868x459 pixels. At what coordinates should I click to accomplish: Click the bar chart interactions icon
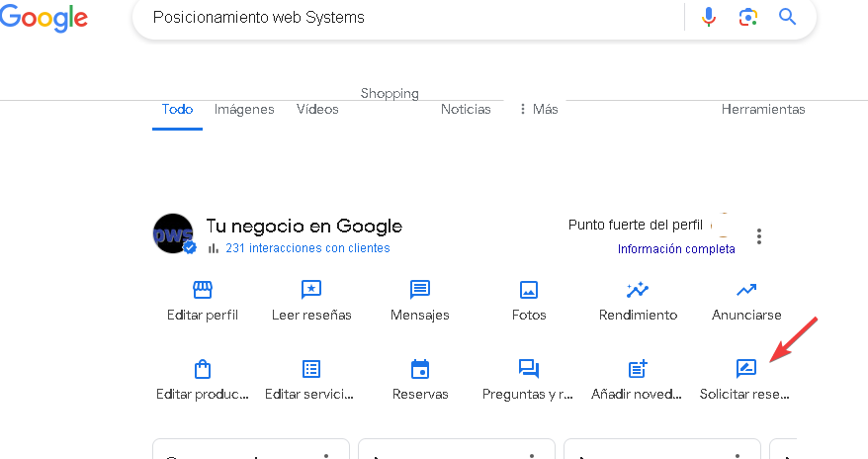tap(214, 248)
